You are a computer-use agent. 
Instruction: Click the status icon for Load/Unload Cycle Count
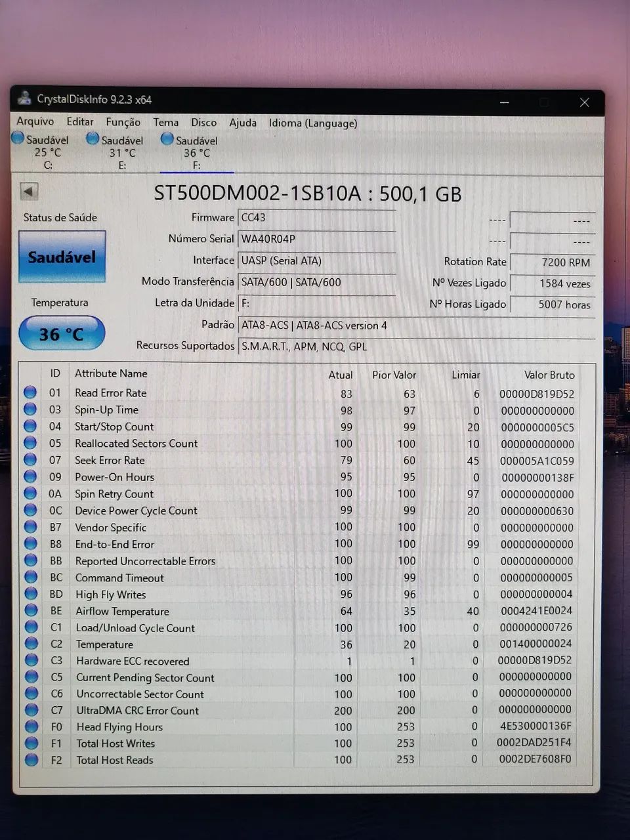click(31, 627)
